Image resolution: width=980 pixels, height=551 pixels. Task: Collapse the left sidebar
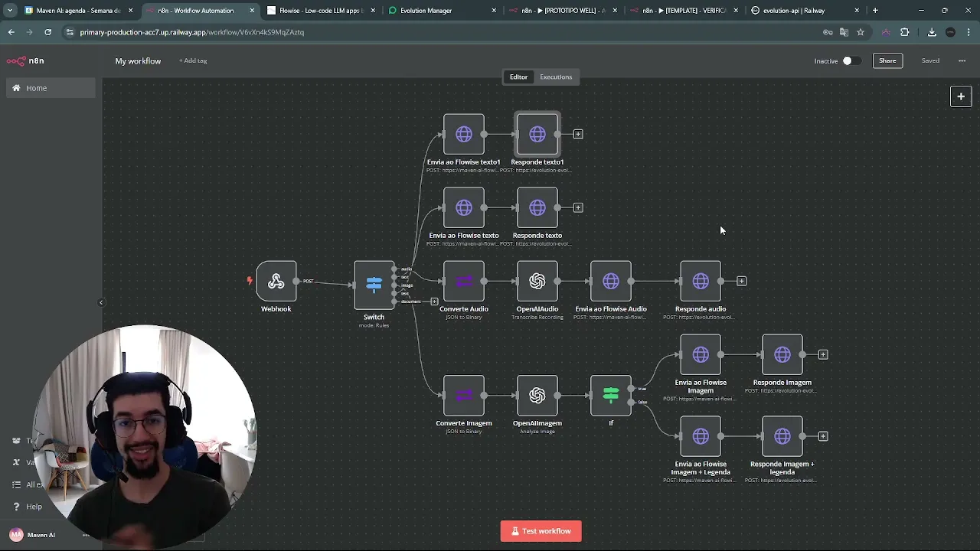pyautogui.click(x=100, y=302)
